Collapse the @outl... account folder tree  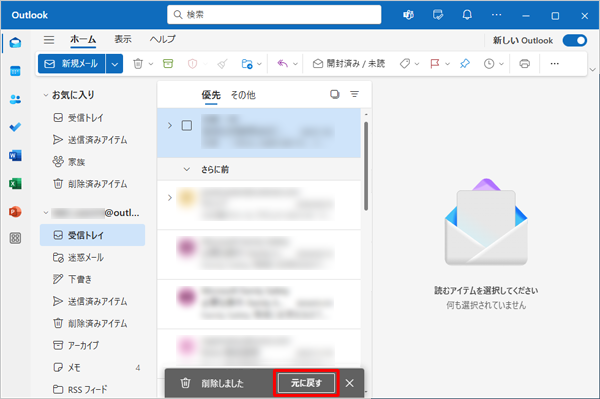[46, 212]
